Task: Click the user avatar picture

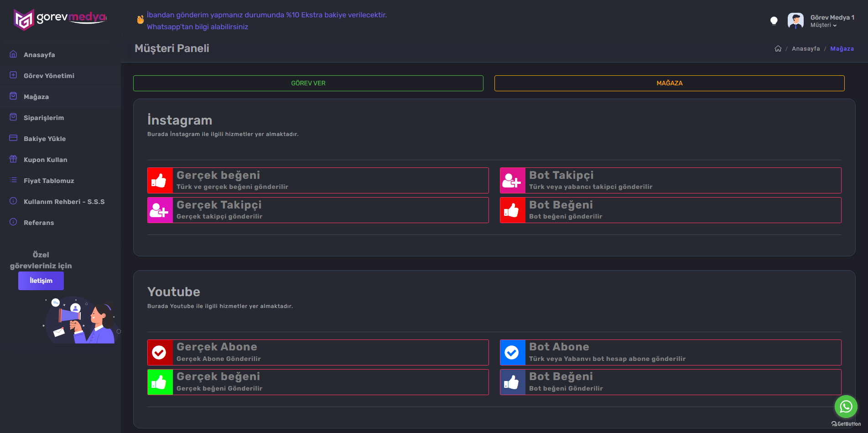Action: pos(795,21)
